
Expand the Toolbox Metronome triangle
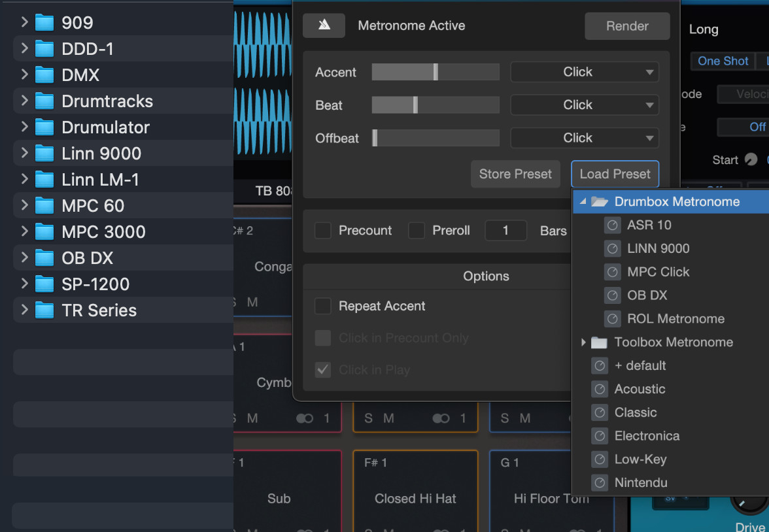pyautogui.click(x=583, y=342)
